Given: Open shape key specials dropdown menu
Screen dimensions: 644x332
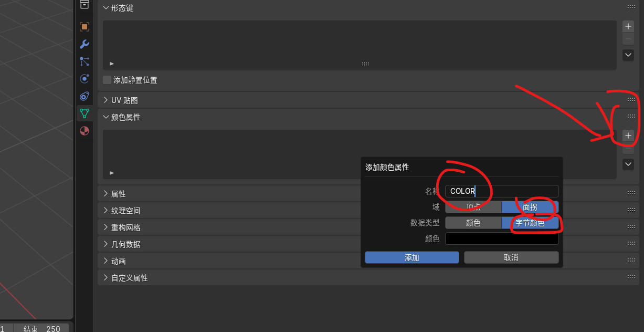Looking at the screenshot, I should 628,55.
